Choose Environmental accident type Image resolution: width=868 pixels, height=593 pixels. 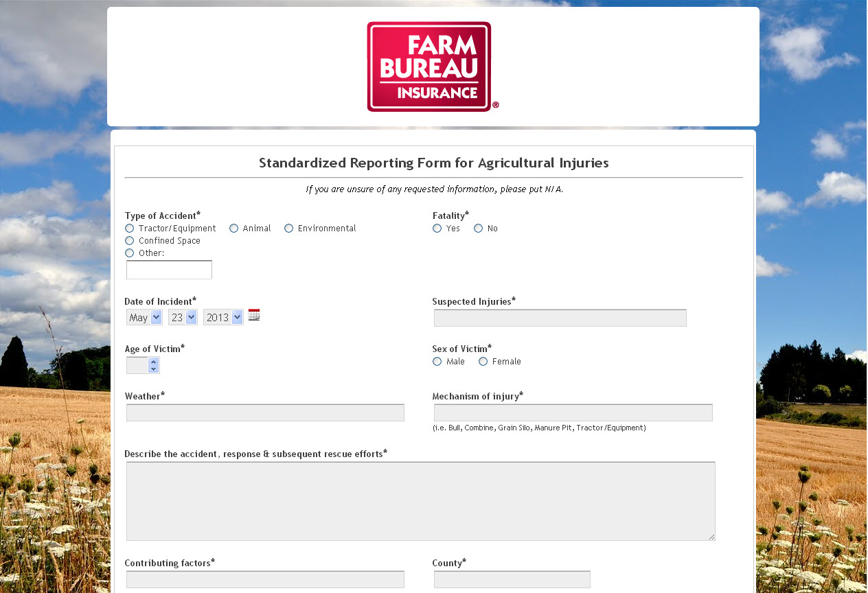tap(289, 229)
